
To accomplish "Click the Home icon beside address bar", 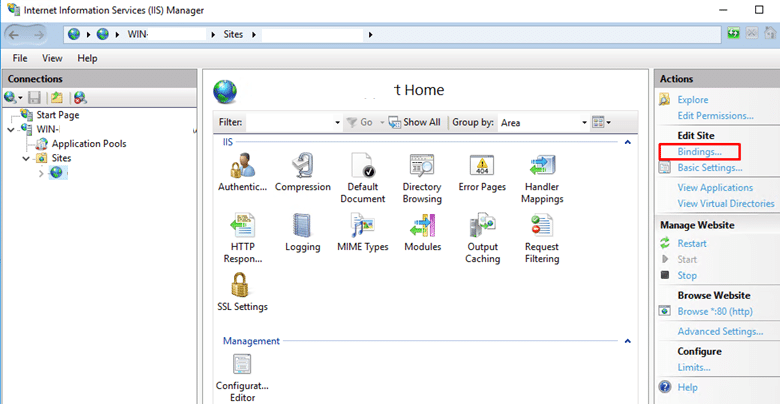I will 768,33.
